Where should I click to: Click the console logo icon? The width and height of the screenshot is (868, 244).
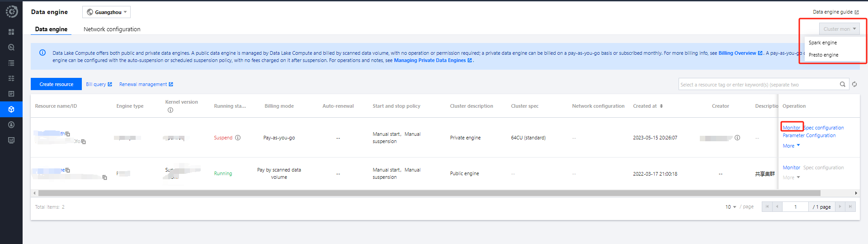(11, 11)
